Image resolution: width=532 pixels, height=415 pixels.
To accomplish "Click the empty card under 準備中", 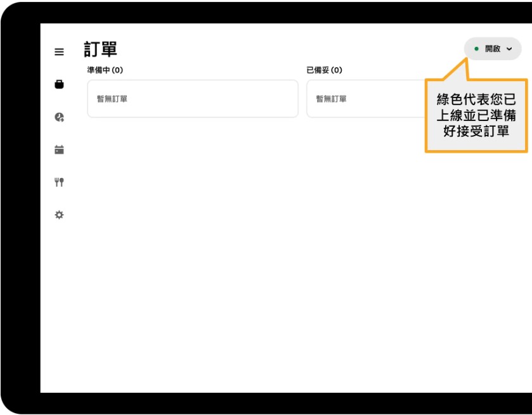I will pyautogui.click(x=192, y=99).
